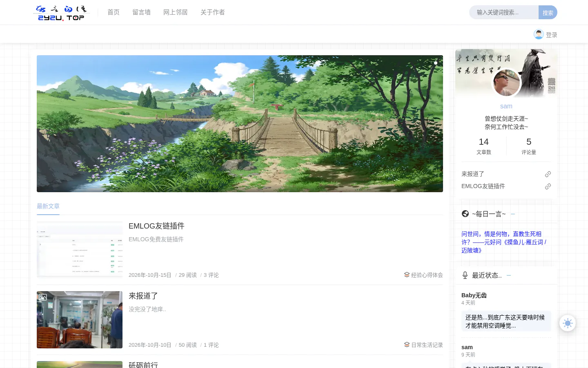
Task: Click the zyzu.top site logo
Action: pyautogui.click(x=61, y=13)
